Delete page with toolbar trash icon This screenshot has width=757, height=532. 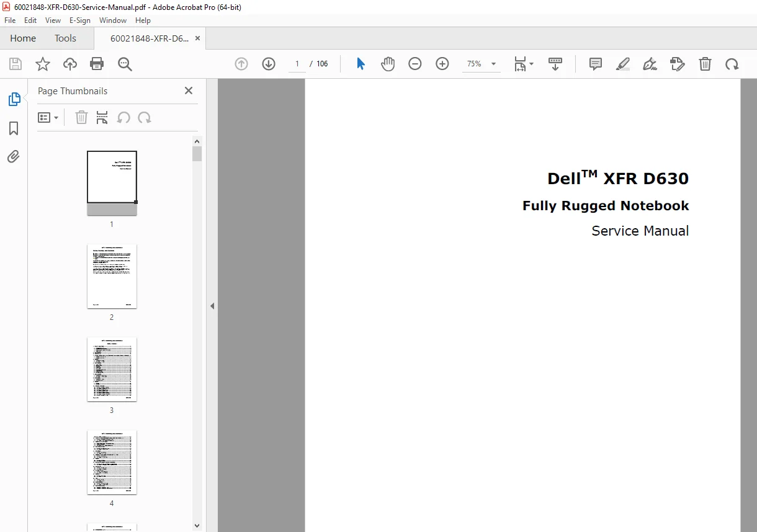click(705, 64)
